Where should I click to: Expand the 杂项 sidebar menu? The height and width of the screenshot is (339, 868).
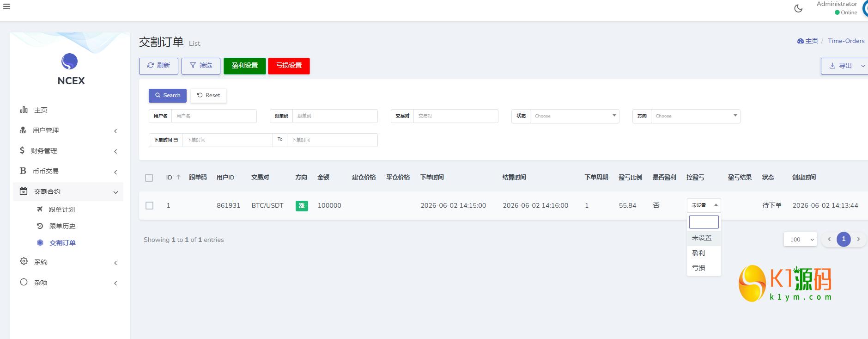tap(68, 283)
